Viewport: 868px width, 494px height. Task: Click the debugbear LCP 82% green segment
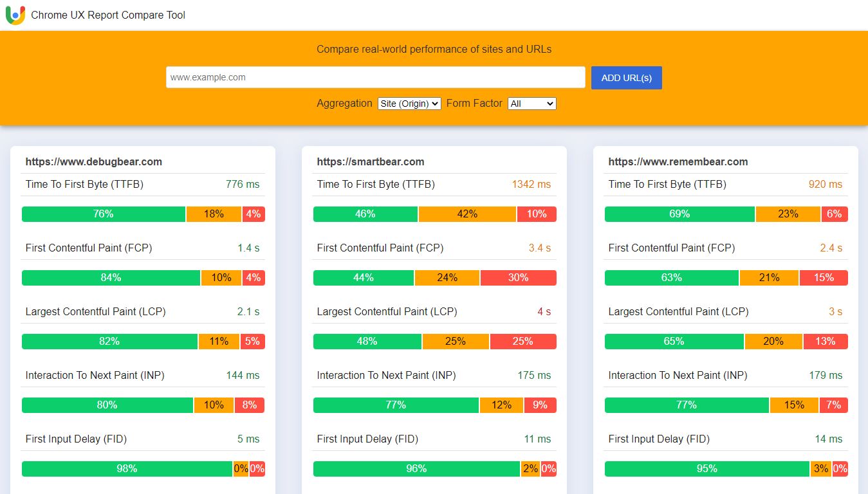click(109, 342)
